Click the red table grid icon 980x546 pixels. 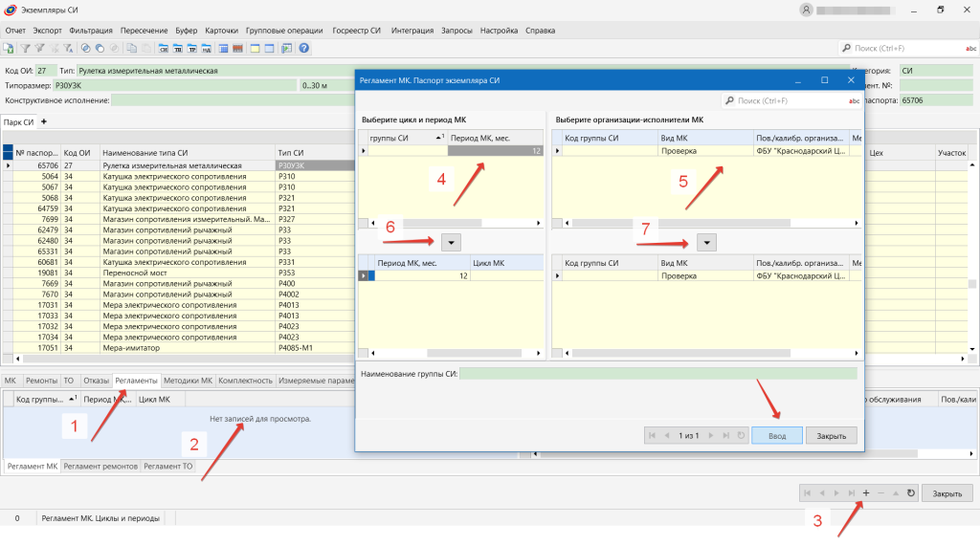[x=237, y=48]
